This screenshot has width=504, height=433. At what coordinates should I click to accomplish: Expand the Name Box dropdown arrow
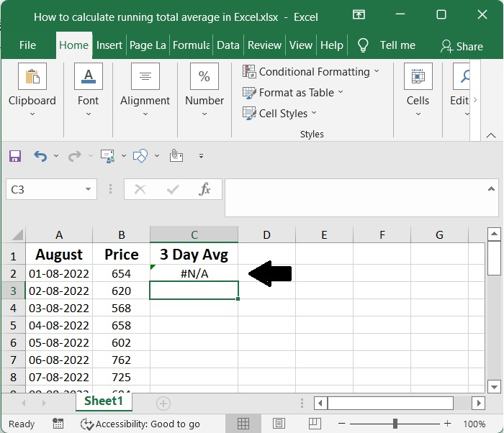click(89, 190)
